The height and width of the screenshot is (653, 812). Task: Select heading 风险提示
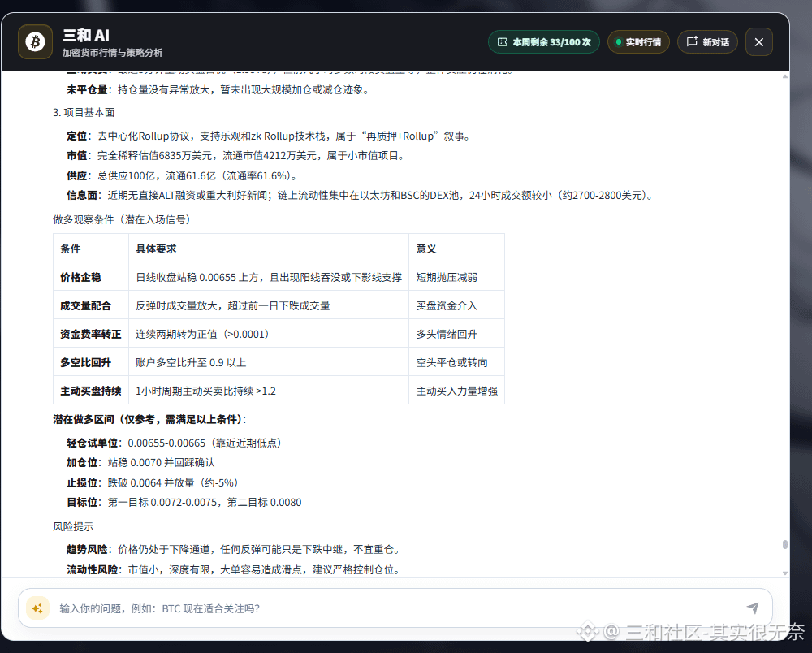[73, 526]
